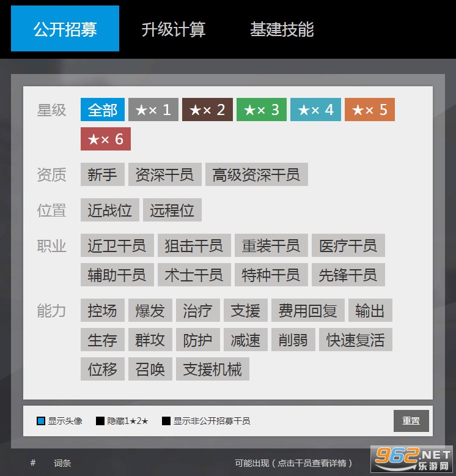Select the 高级资深干员 tag
456x476 pixels.
(256, 175)
